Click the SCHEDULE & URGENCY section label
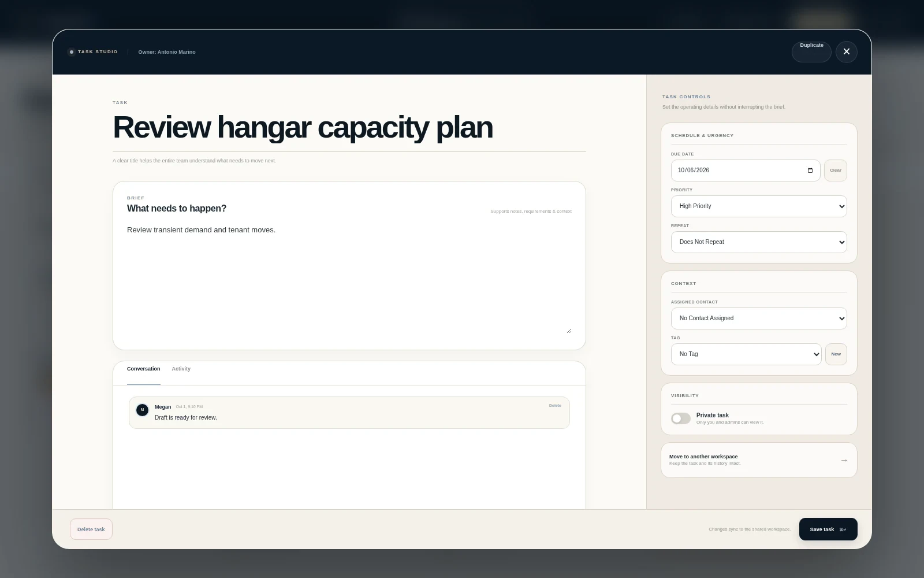The image size is (924, 578). pyautogui.click(x=702, y=136)
